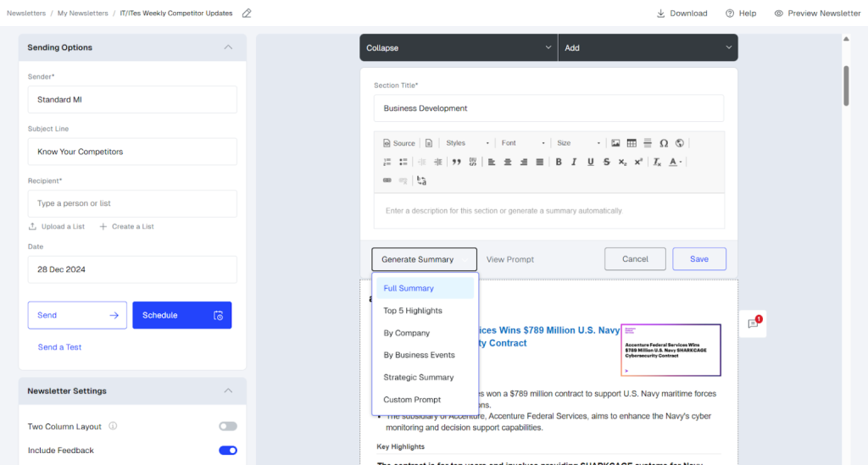
Task: Click the Save button
Action: 699,259
